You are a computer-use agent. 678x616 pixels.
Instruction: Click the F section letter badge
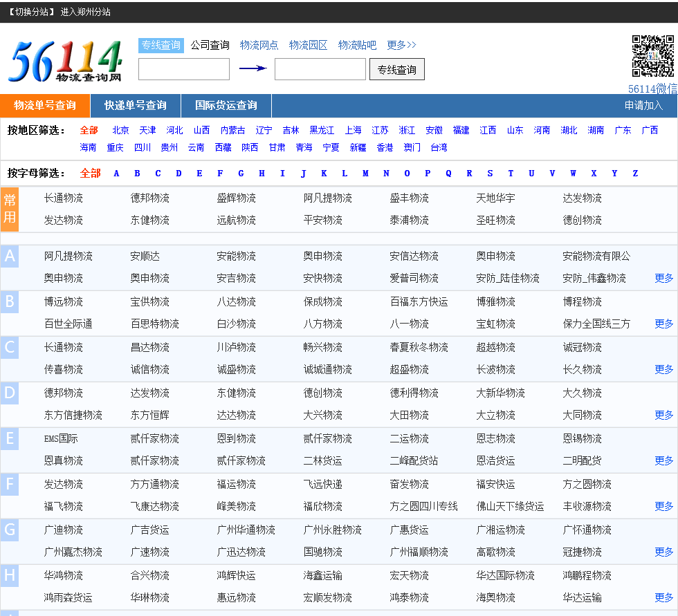tap(10, 484)
